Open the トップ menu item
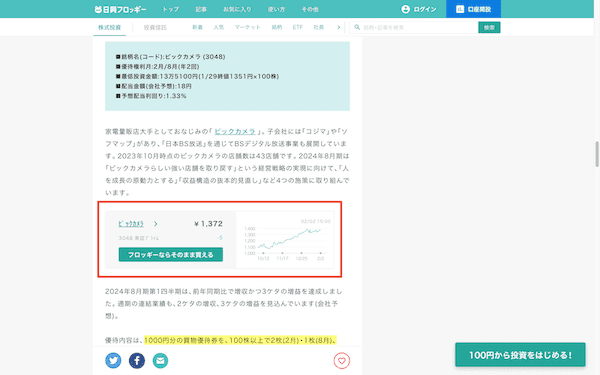The width and height of the screenshot is (600, 375). click(171, 9)
